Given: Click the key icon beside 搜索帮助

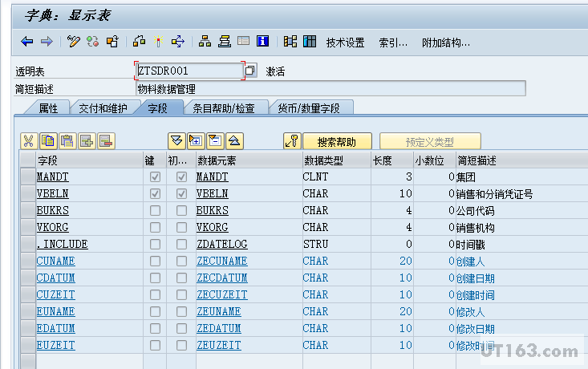Looking at the screenshot, I should pos(292,141).
